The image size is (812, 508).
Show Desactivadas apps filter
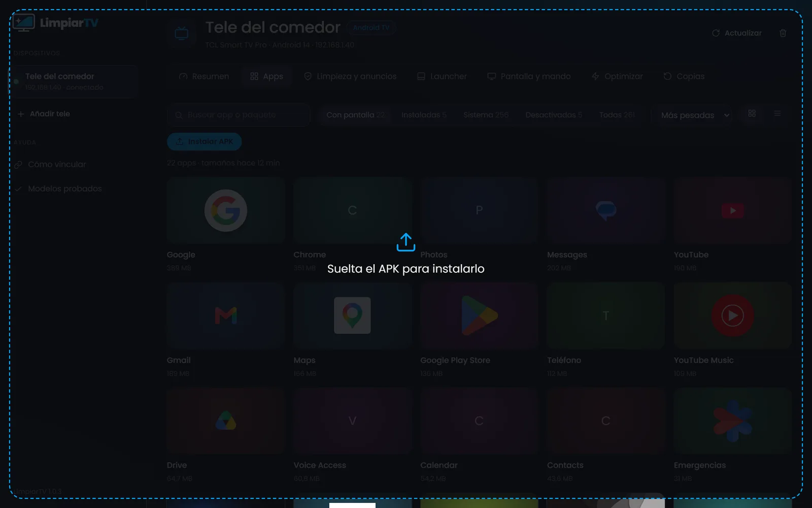pos(554,115)
